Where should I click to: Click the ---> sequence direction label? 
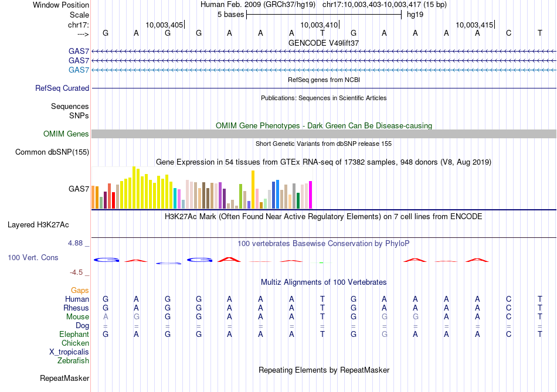tap(83, 34)
